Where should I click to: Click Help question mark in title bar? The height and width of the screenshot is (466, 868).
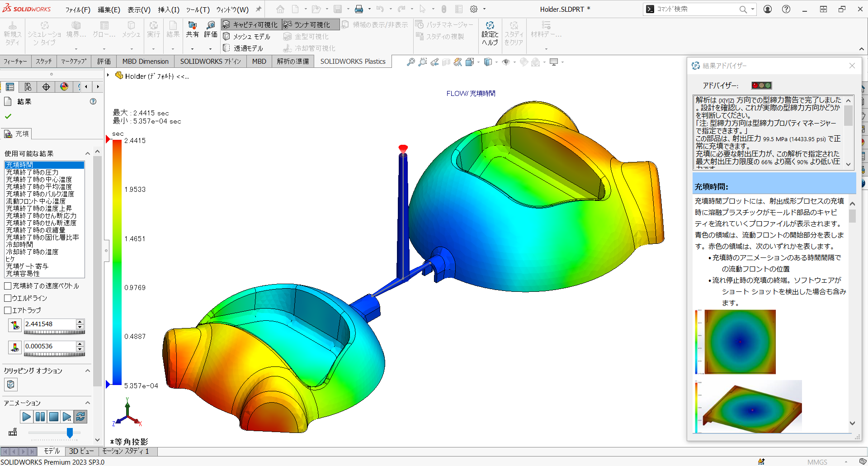click(x=786, y=9)
